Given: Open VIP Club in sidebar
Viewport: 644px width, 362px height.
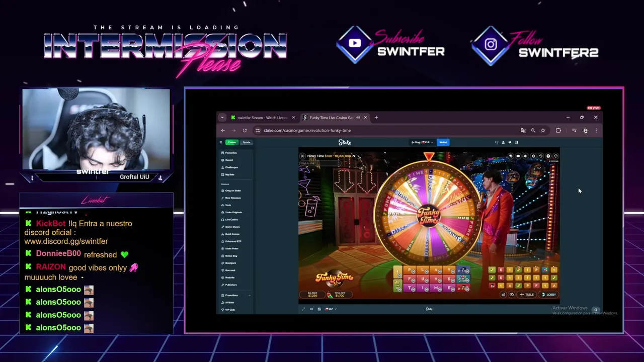Looking at the screenshot, I should click(x=228, y=310).
